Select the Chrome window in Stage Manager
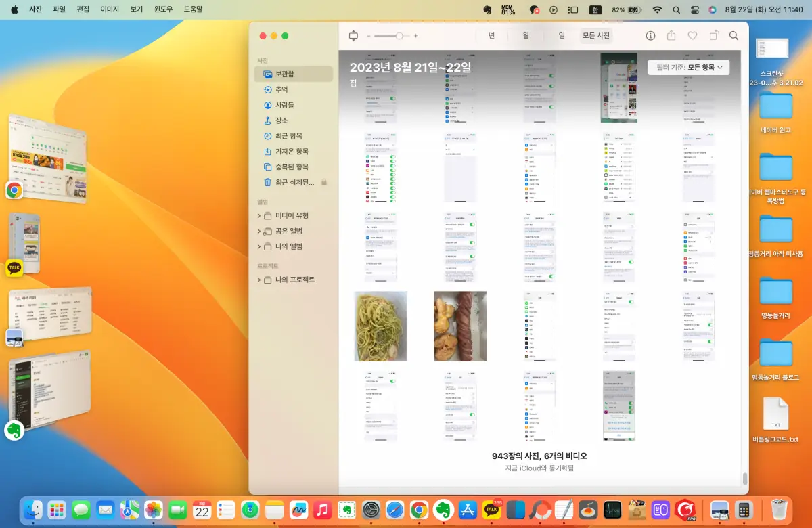 [47, 159]
